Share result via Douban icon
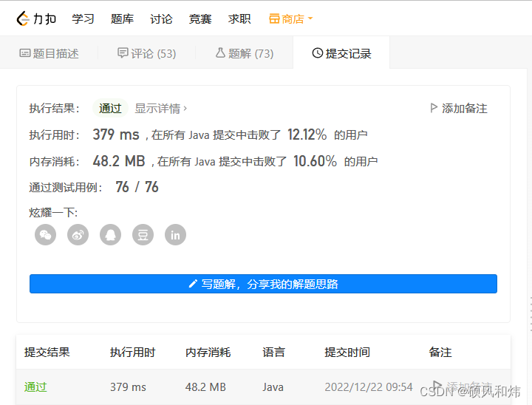Image resolution: width=532 pixels, height=405 pixels. tap(143, 234)
